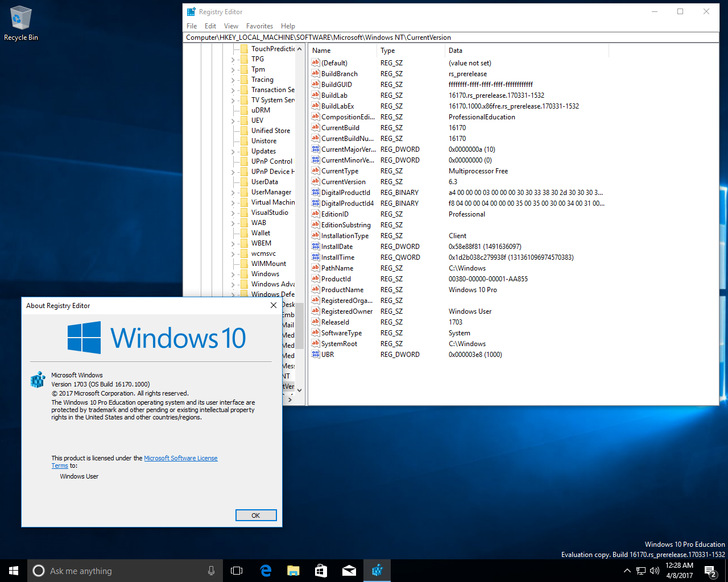Expand the Windows tree node

coord(233,274)
